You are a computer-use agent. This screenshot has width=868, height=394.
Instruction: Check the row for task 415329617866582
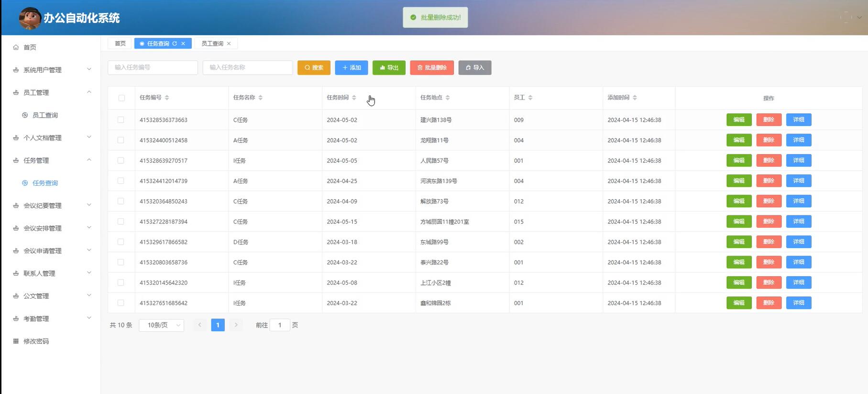(x=121, y=242)
